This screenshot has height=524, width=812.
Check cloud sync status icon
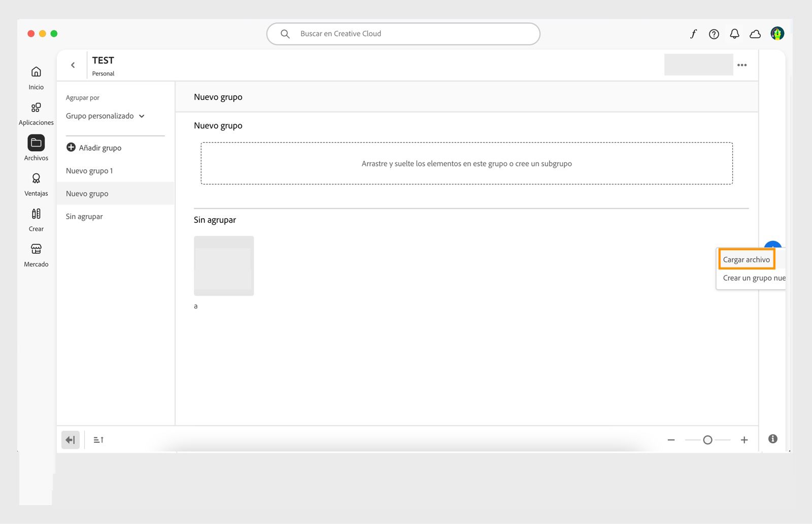click(755, 34)
